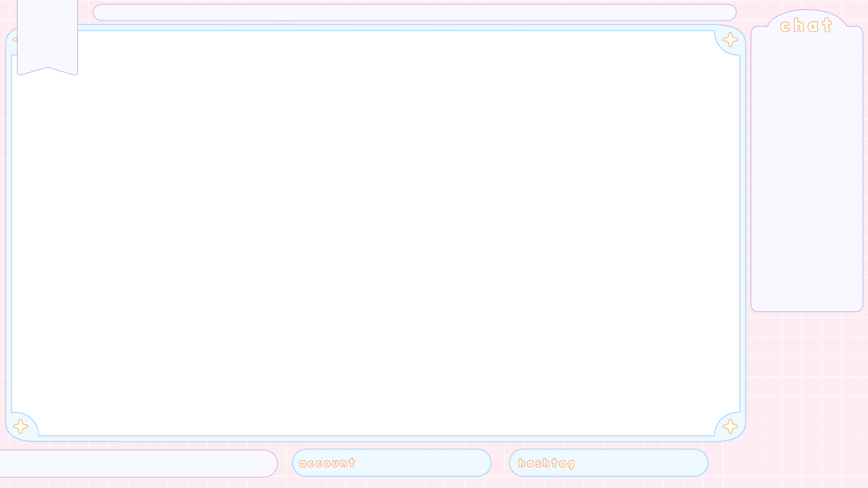Click the lavender bookmark ribbon banner
Image resolution: width=868 pixels, height=488 pixels.
tap(47, 34)
